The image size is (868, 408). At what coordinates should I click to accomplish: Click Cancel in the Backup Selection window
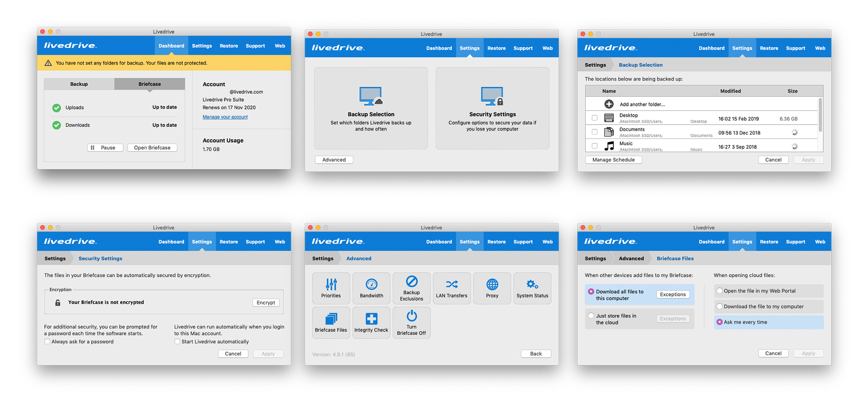point(773,160)
